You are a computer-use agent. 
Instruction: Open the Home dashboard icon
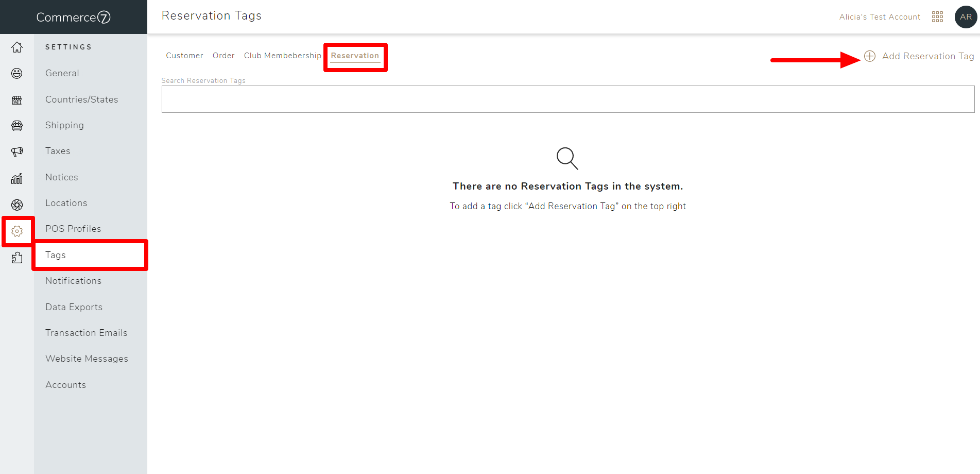tap(17, 47)
